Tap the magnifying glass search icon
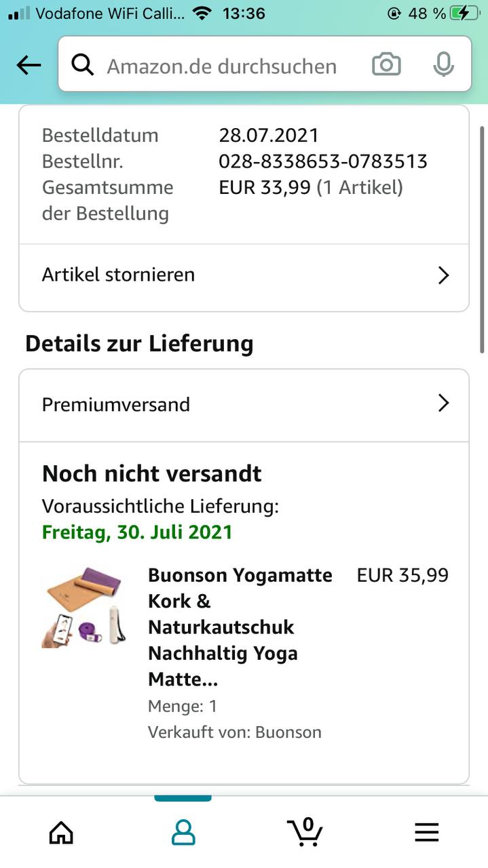 point(83,65)
